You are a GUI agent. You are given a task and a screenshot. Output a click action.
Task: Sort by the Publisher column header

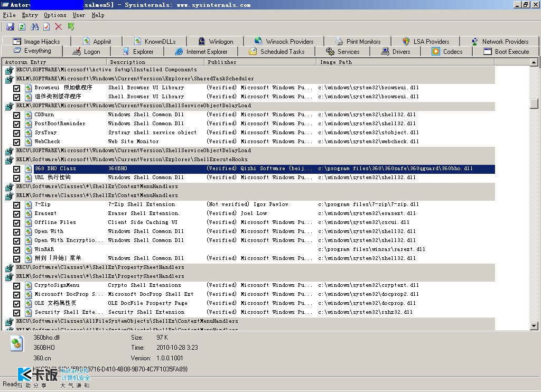click(260, 62)
